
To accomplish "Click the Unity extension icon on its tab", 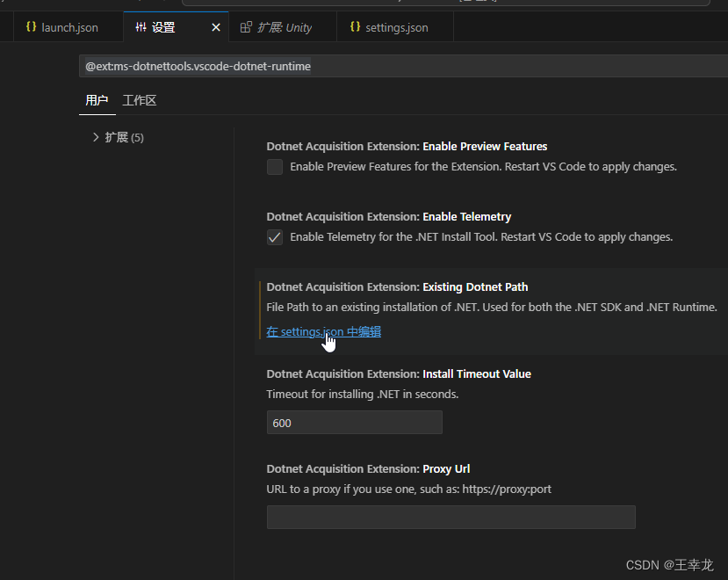I will [246, 26].
